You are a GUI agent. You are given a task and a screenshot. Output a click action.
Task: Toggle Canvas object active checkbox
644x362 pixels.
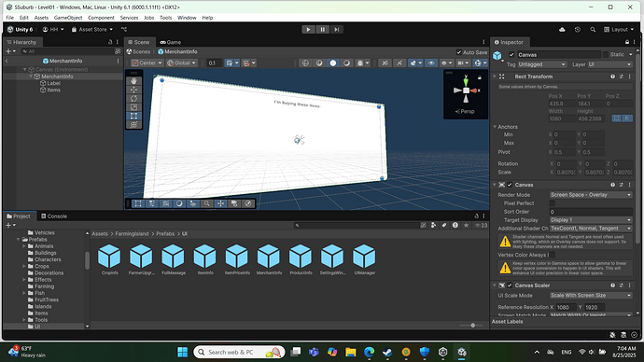coord(511,55)
